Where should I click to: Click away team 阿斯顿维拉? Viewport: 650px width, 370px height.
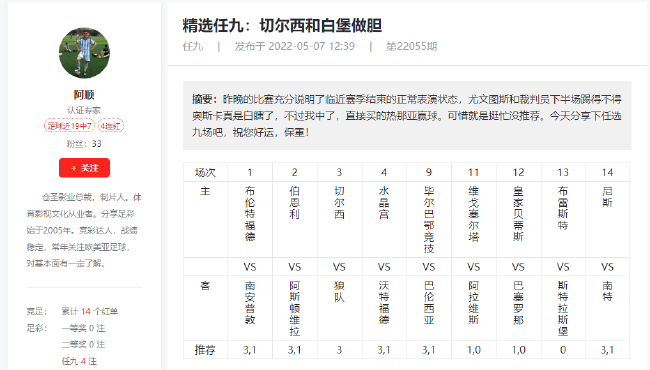point(294,308)
